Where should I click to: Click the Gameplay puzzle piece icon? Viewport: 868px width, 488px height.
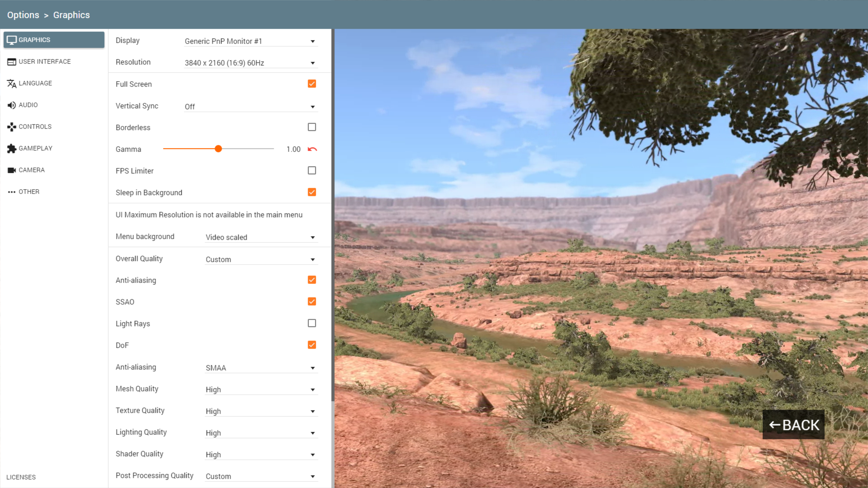coord(12,148)
